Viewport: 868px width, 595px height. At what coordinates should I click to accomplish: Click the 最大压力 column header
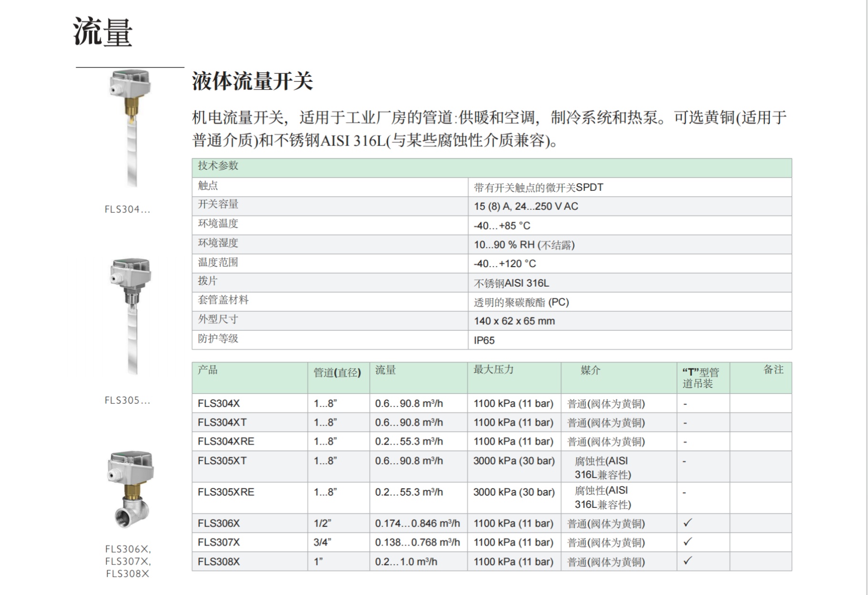493,370
